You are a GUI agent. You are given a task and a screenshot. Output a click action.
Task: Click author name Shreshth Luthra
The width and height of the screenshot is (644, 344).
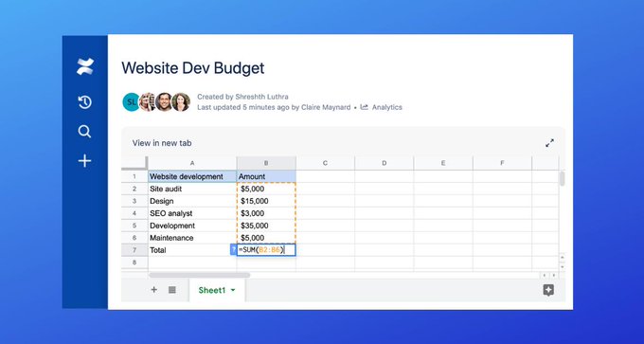261,97
